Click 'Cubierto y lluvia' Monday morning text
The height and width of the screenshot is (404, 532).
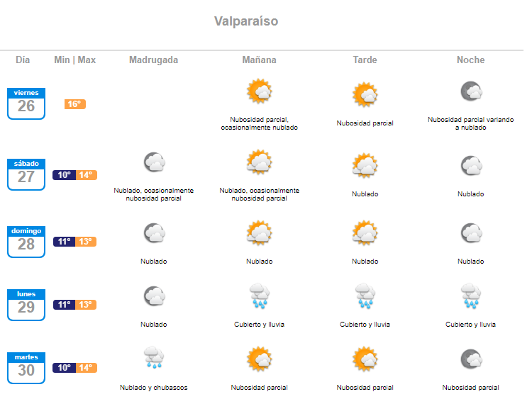point(259,325)
